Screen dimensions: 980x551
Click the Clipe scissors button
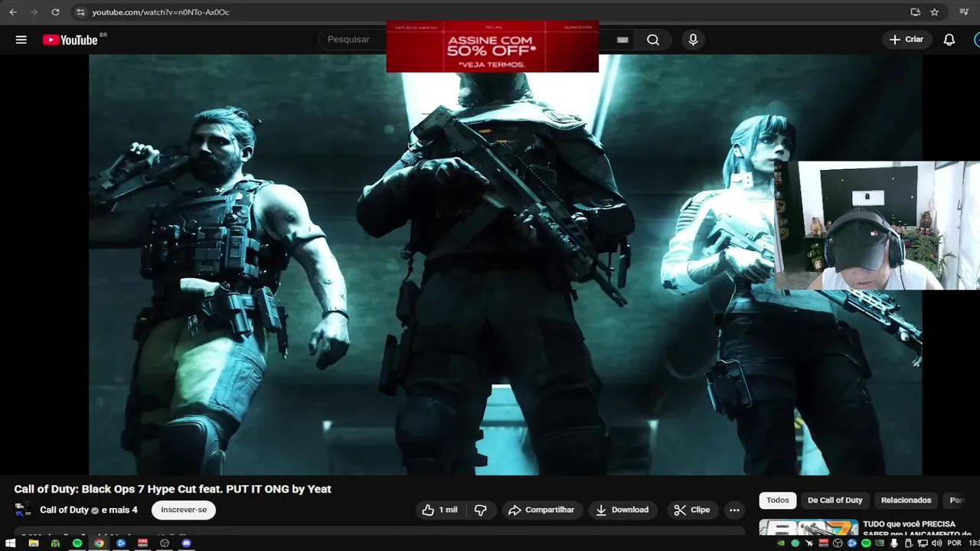[x=692, y=510]
